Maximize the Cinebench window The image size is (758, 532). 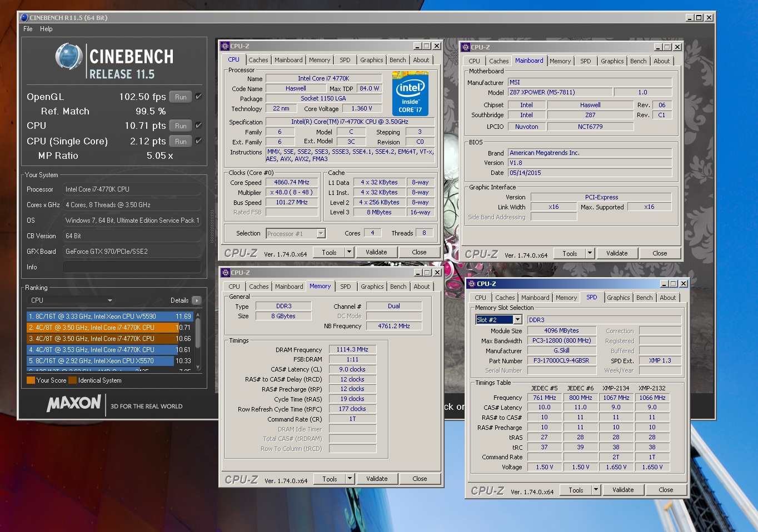coord(699,18)
